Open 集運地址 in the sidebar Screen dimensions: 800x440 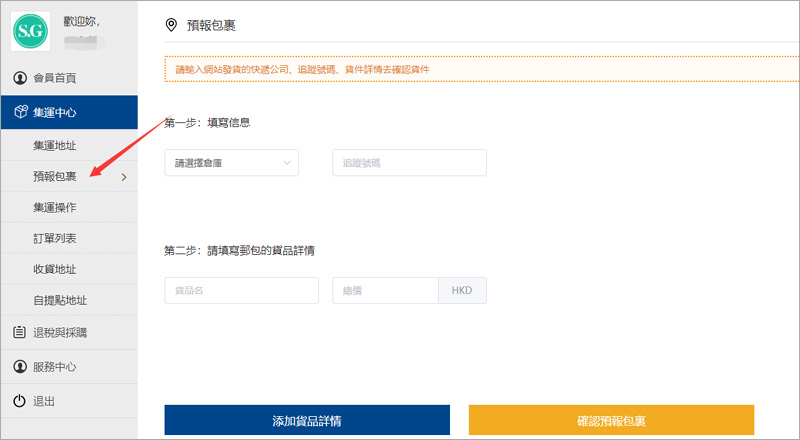(54, 146)
